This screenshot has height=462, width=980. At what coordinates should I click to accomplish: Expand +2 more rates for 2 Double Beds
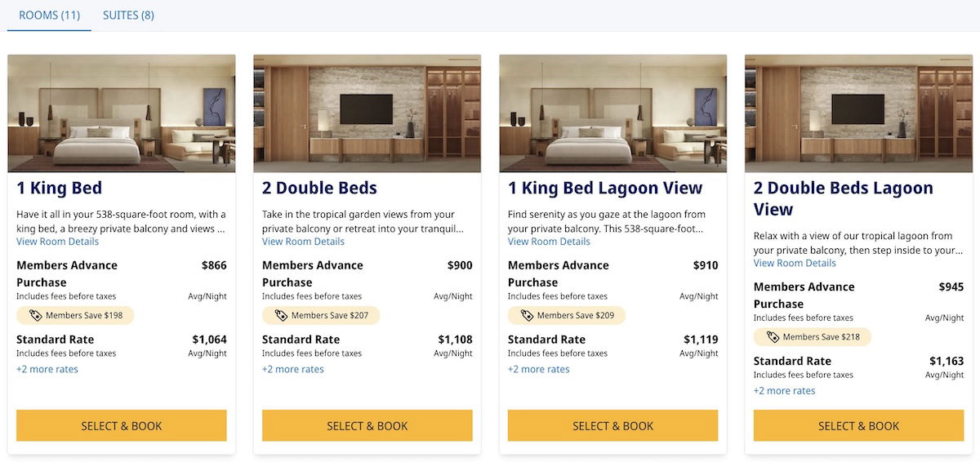pyautogui.click(x=293, y=369)
